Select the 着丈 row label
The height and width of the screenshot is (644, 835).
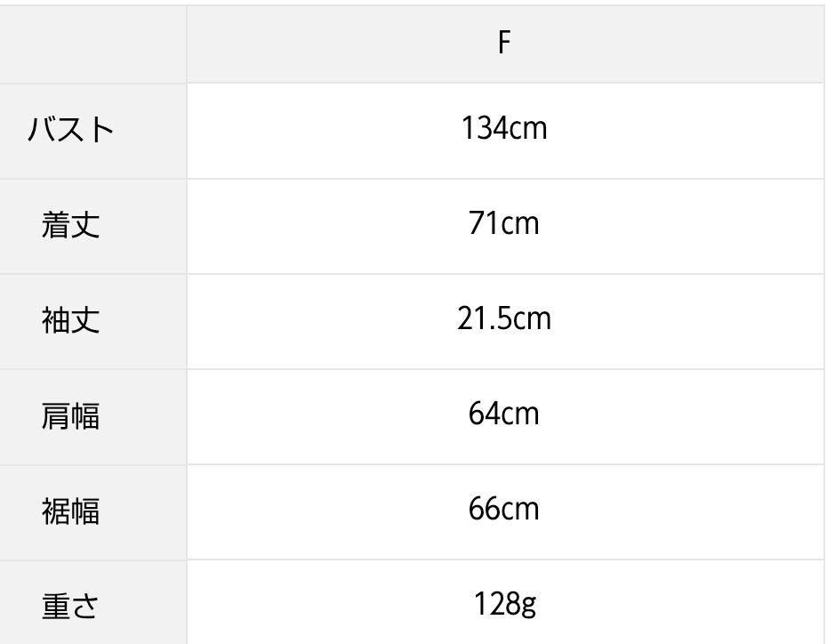[x=70, y=226]
